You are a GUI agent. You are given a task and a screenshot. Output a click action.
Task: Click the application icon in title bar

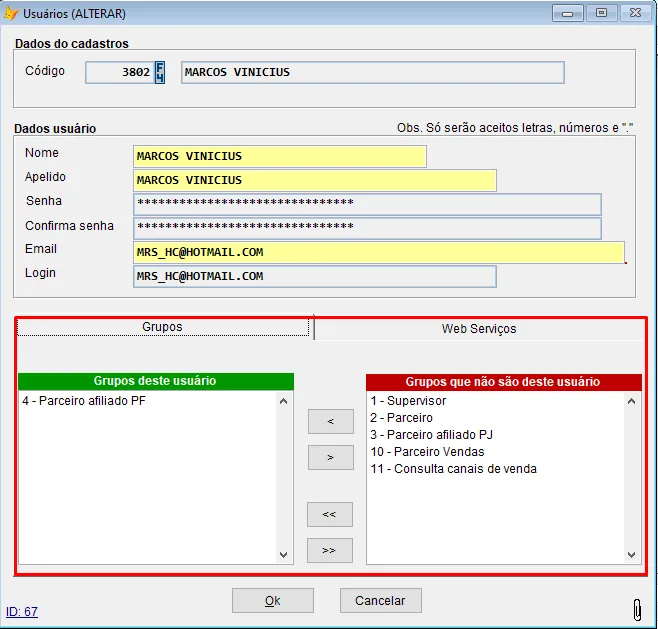(11, 13)
